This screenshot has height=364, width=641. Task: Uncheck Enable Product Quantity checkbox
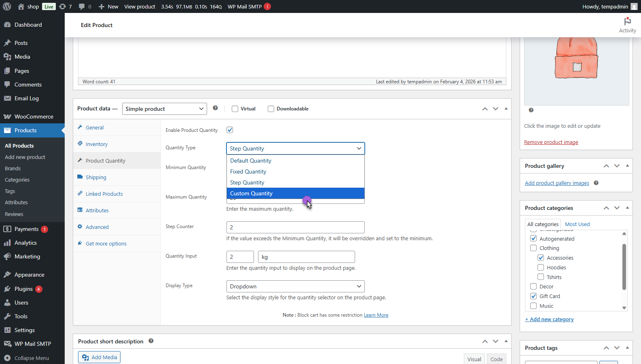(x=230, y=130)
